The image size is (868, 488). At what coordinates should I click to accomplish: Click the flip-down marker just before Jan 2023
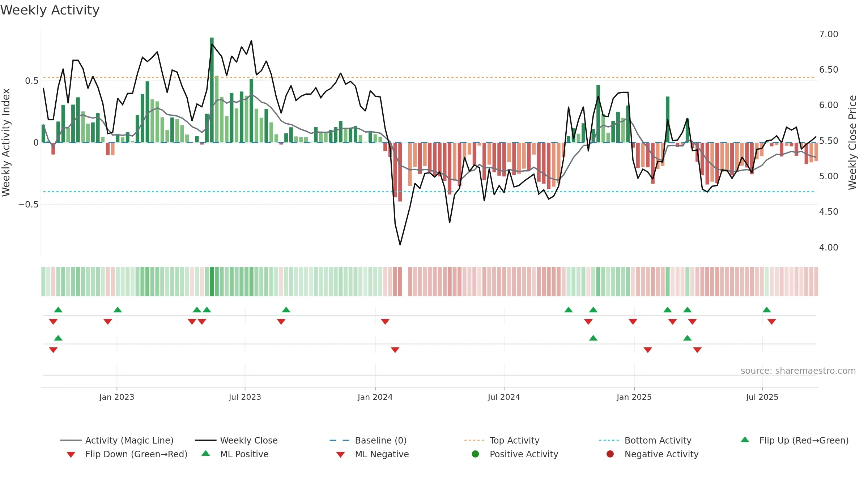coord(107,322)
